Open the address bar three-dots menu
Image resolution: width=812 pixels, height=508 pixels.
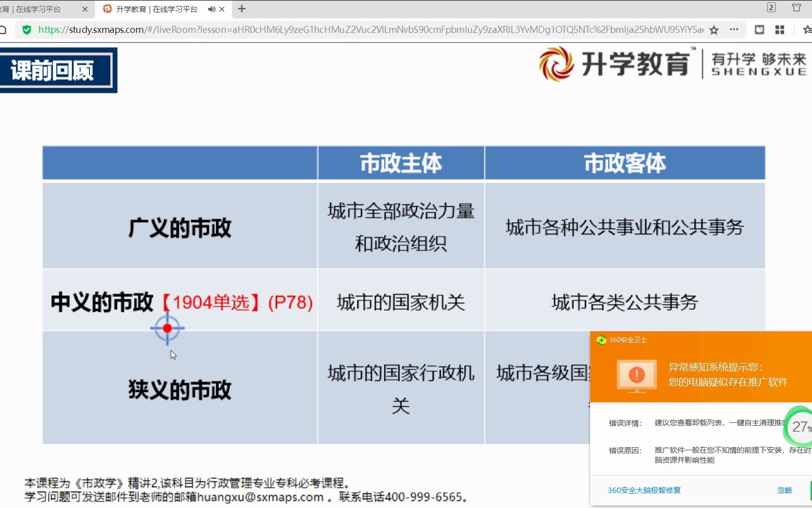pos(734,29)
